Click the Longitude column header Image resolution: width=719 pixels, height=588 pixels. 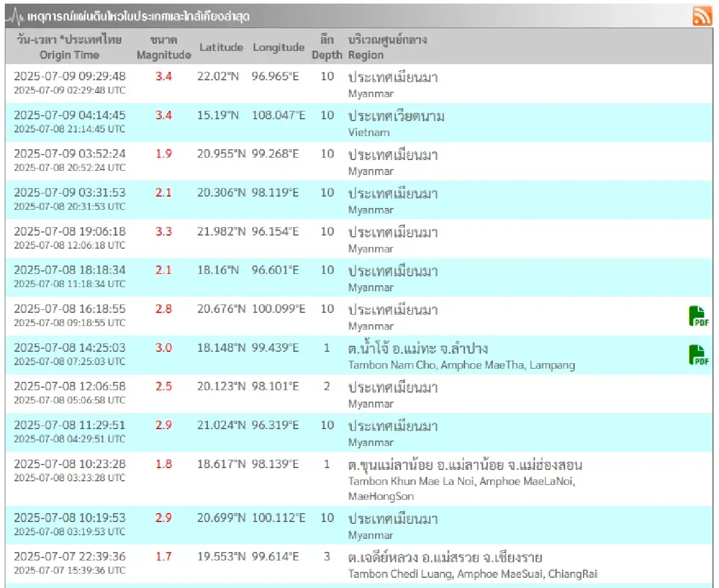coord(279,47)
